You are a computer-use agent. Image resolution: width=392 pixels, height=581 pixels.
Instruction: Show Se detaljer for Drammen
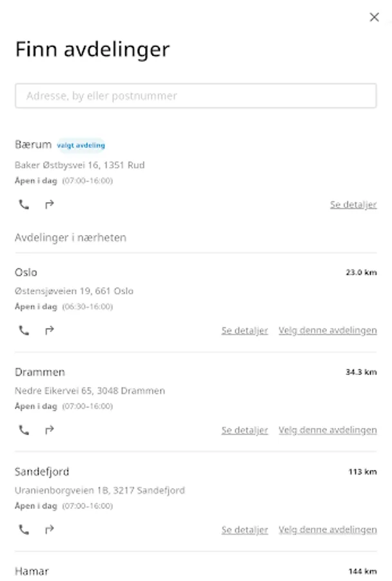tap(244, 430)
